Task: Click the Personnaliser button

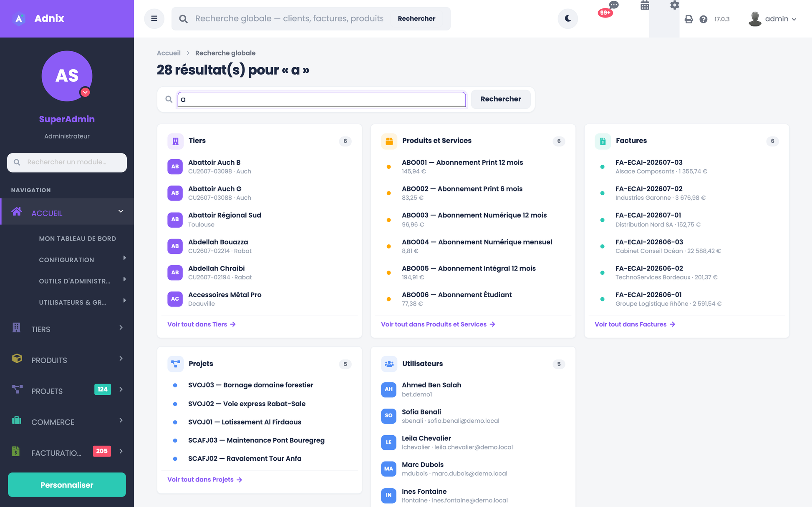Action: point(67,484)
